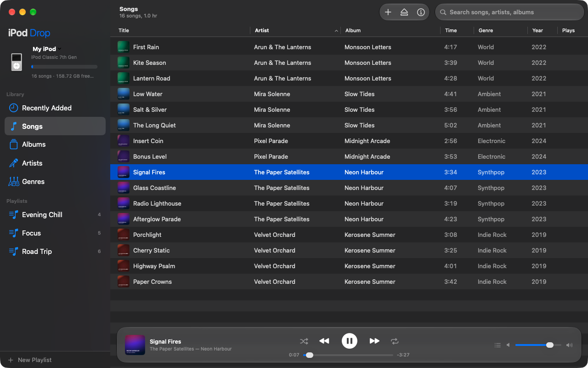Pause playback of Signal Fires
This screenshot has height=368, width=588.
click(350, 341)
